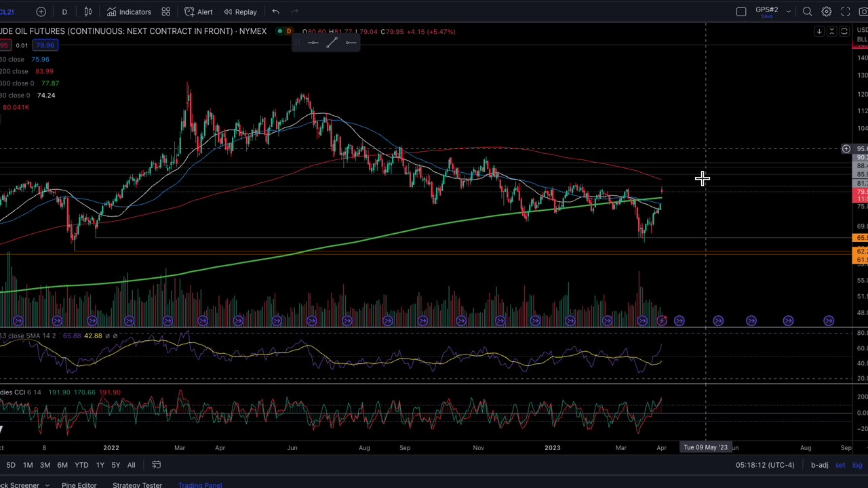Open the Indicators dialog
The height and width of the screenshot is (488, 868).
click(x=129, y=12)
